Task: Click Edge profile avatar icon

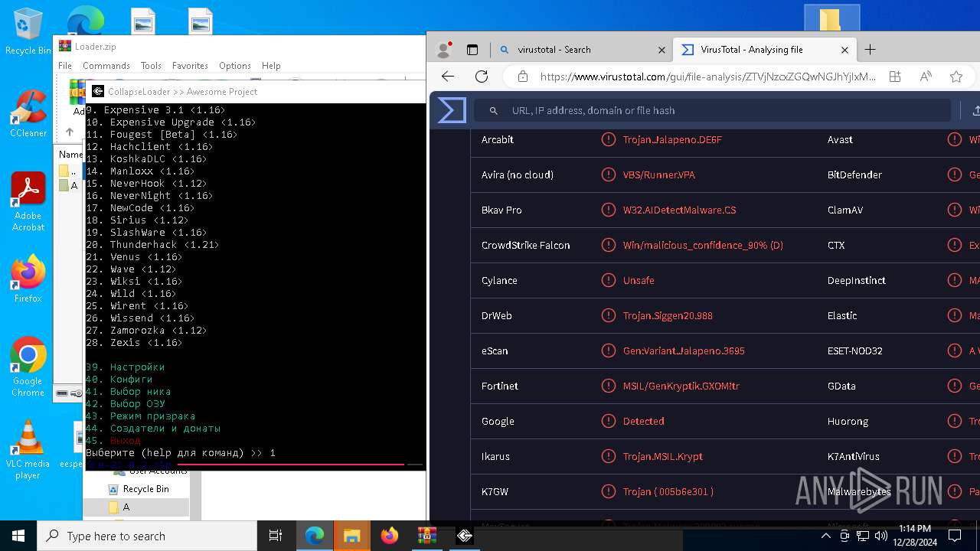Action: (443, 50)
